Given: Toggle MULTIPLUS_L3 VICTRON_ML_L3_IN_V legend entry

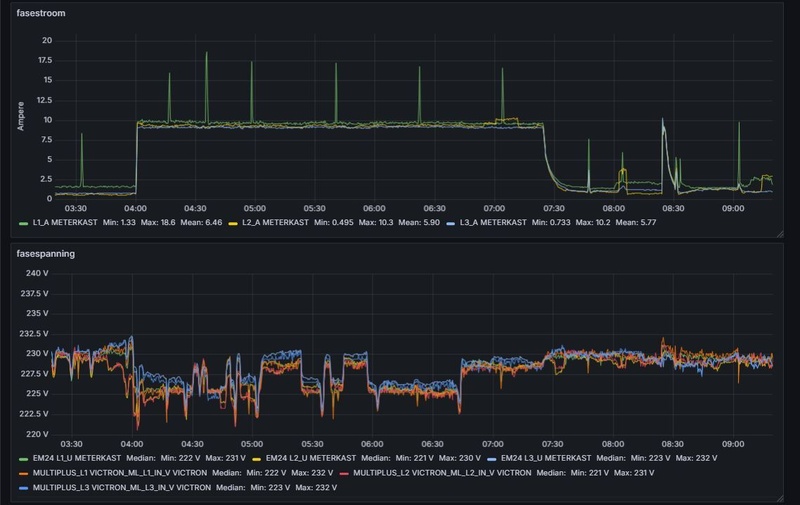Looking at the screenshot, I should click(x=121, y=488).
